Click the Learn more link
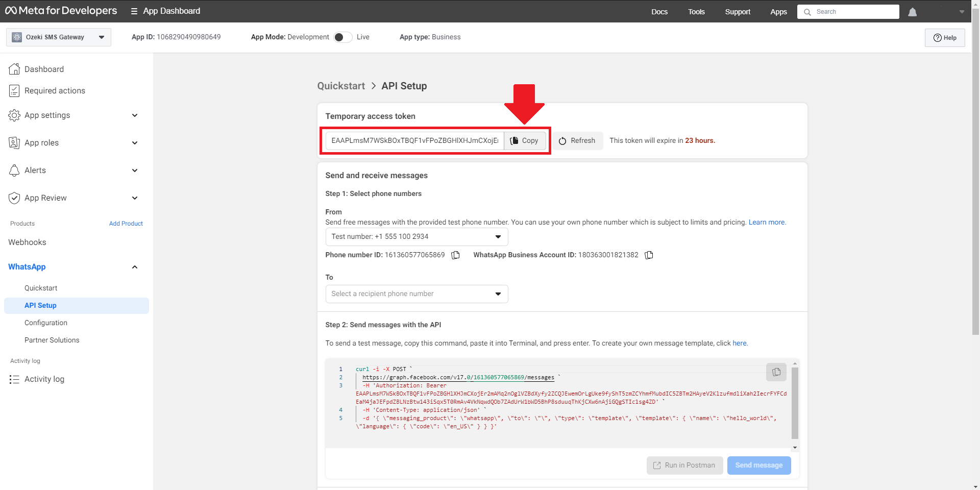The image size is (980, 490). [x=767, y=222]
